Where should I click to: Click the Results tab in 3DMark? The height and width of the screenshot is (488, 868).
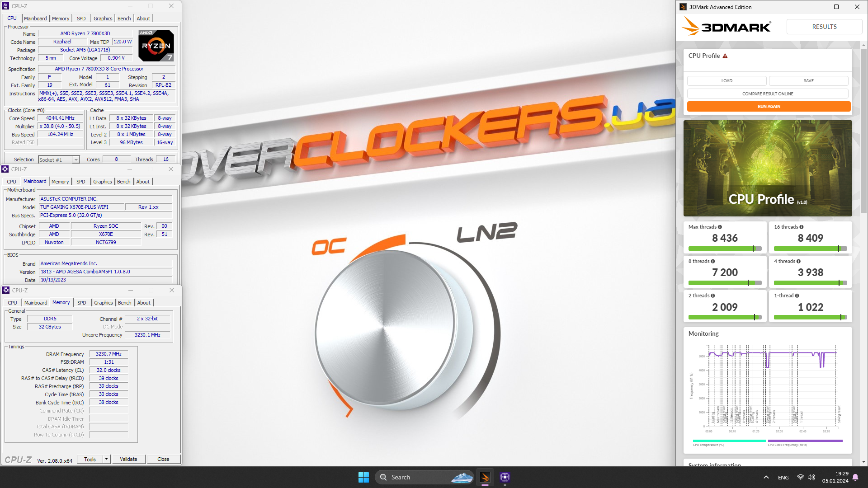click(x=825, y=27)
